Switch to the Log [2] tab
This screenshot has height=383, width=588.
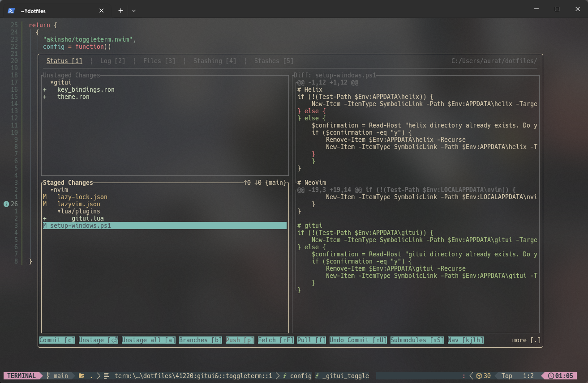[113, 61]
